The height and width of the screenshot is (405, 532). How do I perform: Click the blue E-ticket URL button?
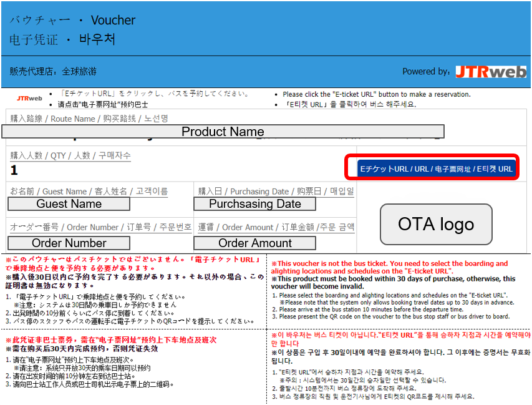(x=436, y=168)
